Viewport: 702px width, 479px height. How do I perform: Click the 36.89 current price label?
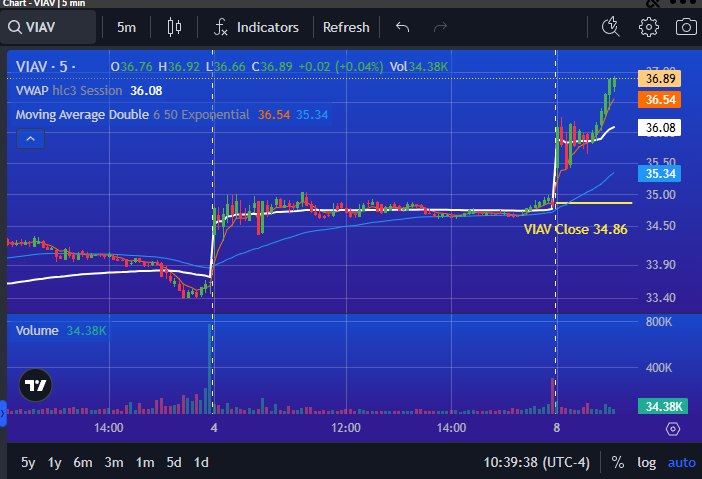(659, 79)
